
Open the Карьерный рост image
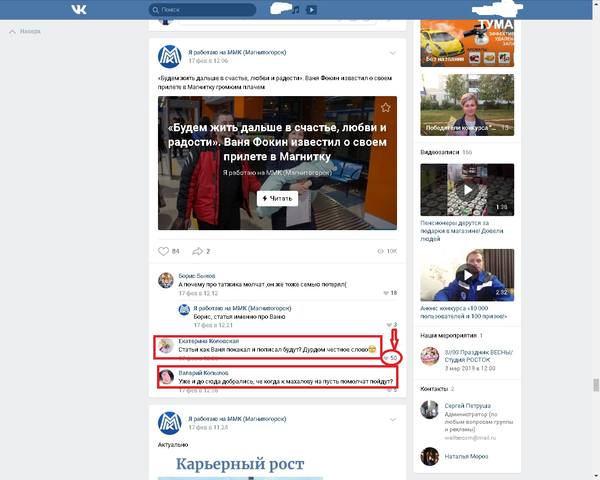(x=240, y=466)
